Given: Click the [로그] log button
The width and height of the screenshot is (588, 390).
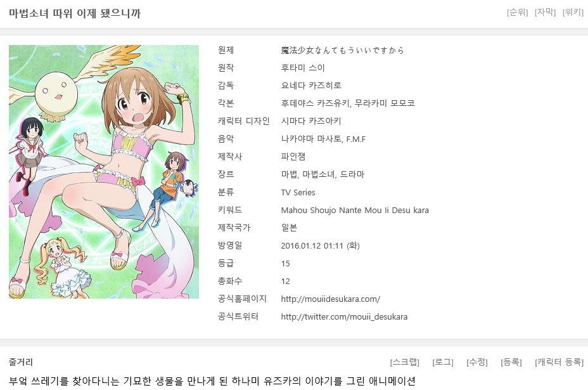Looking at the screenshot, I should [x=442, y=362].
